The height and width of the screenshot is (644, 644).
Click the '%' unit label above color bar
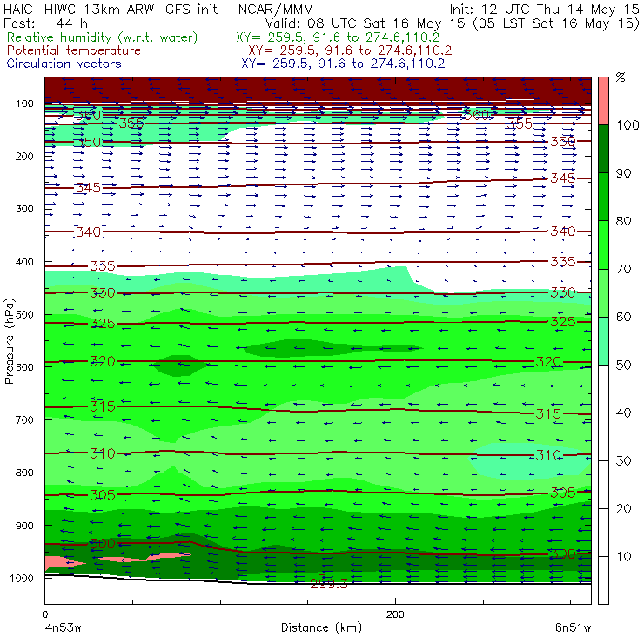tap(621, 77)
